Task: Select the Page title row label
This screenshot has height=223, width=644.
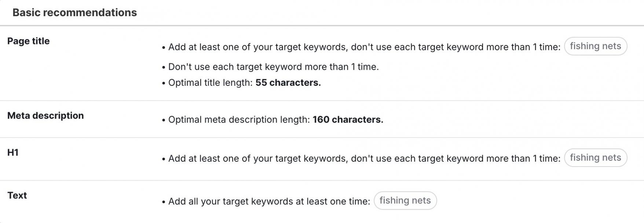Action: coord(29,41)
